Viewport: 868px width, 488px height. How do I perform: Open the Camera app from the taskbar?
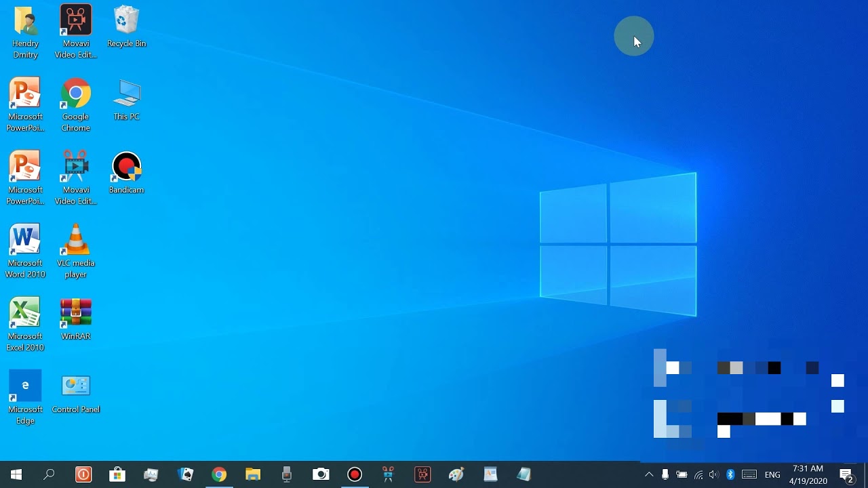[x=321, y=474]
